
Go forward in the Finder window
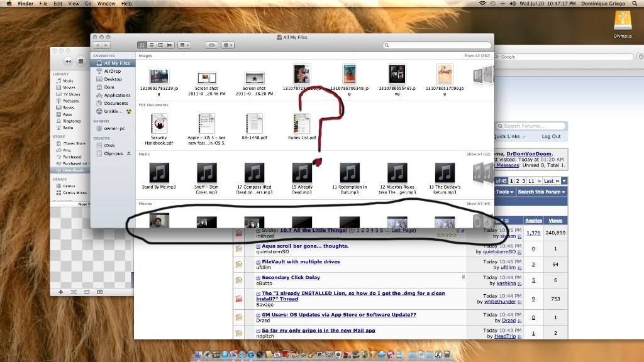106,45
